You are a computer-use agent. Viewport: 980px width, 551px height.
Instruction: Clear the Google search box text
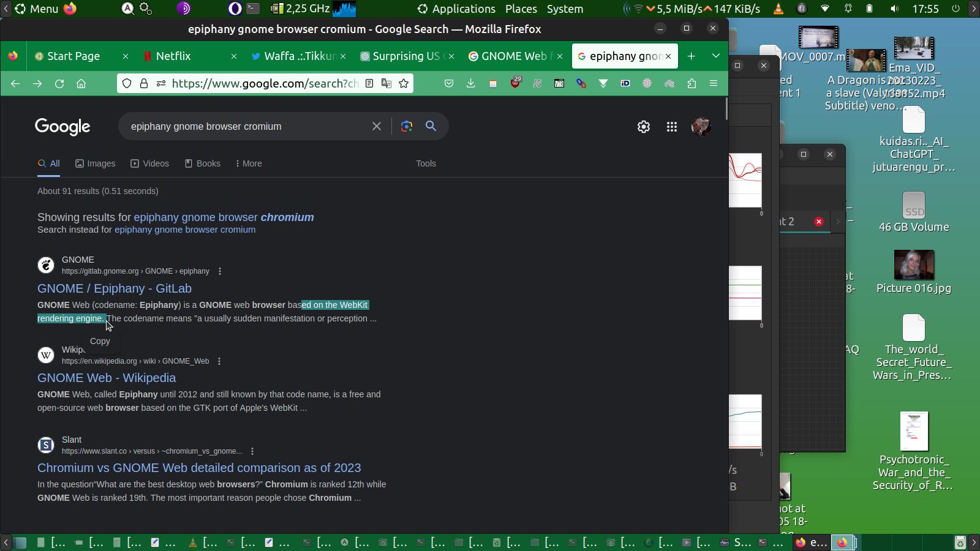pos(377,126)
